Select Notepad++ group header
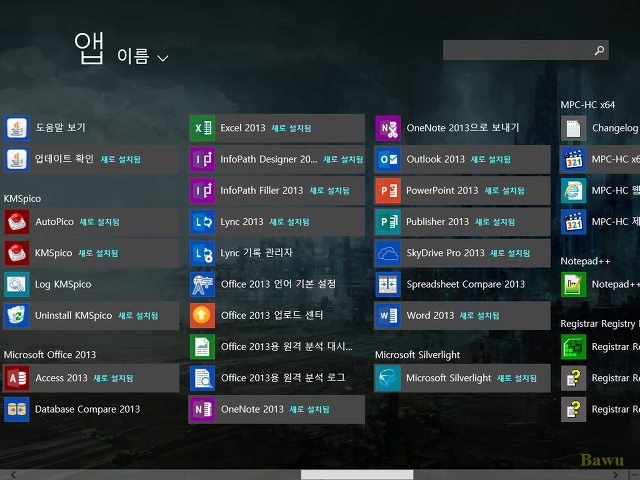Viewport: 640px width, 480px height. (585, 261)
